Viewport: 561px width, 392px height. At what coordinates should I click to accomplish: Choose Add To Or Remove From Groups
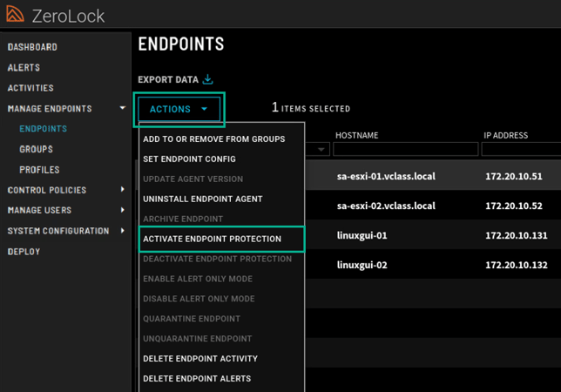(213, 139)
